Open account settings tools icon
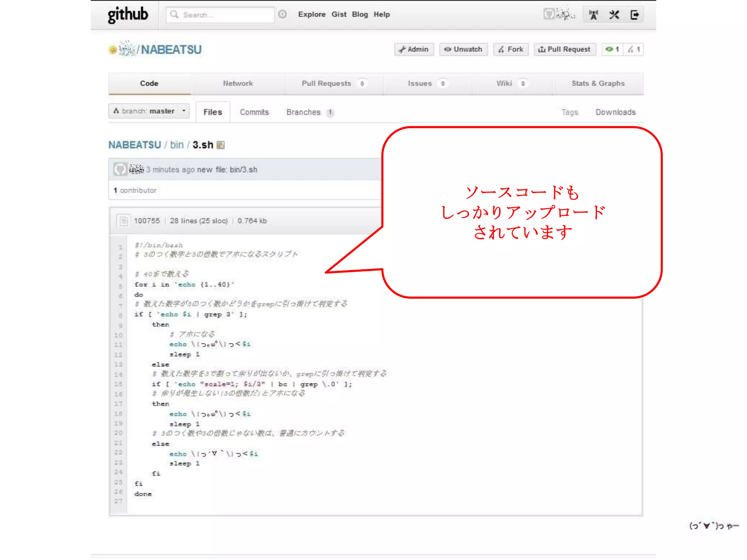The width and height of the screenshot is (747, 560). (x=614, y=15)
